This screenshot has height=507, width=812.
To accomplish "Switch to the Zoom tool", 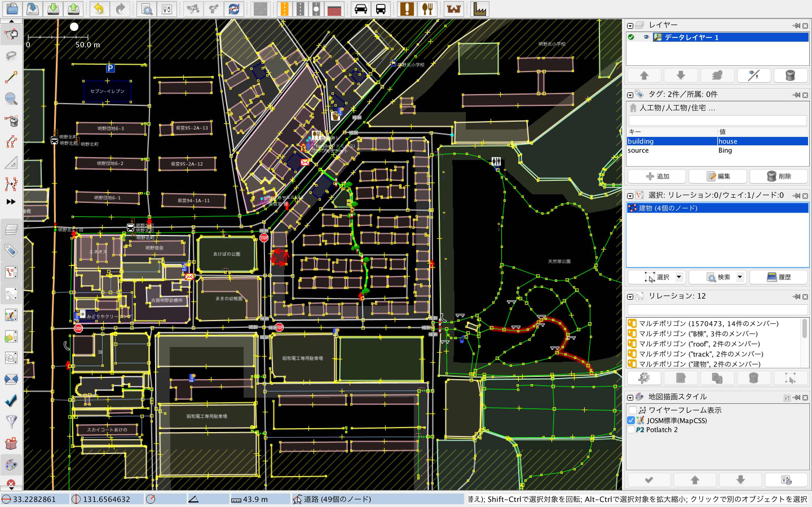I will tap(11, 98).
